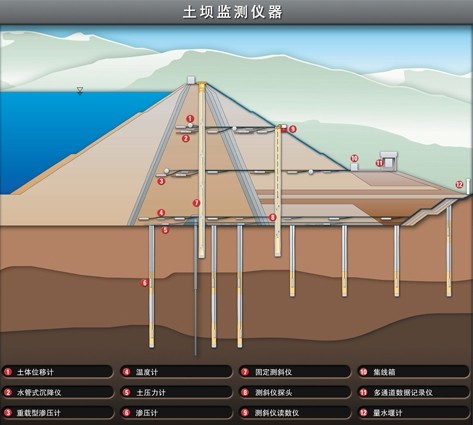Screen dimensions: 473x425
Task: Click red marker 3 beside the heavy-duty piezometer
Action: point(161,181)
